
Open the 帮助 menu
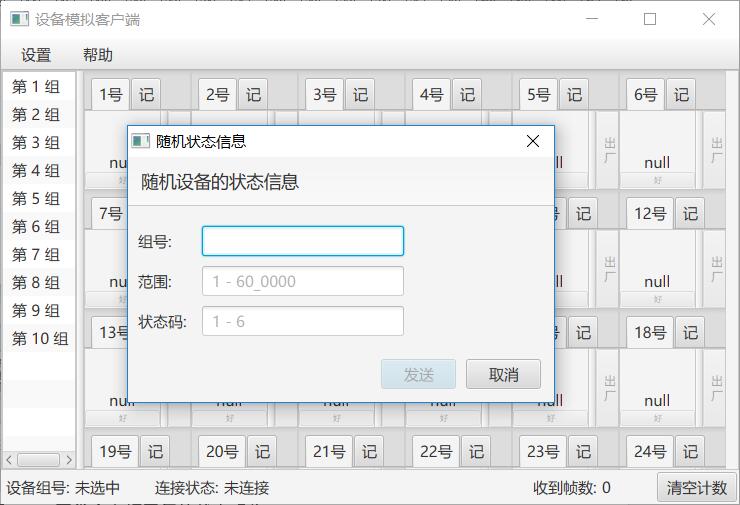[x=98, y=55]
